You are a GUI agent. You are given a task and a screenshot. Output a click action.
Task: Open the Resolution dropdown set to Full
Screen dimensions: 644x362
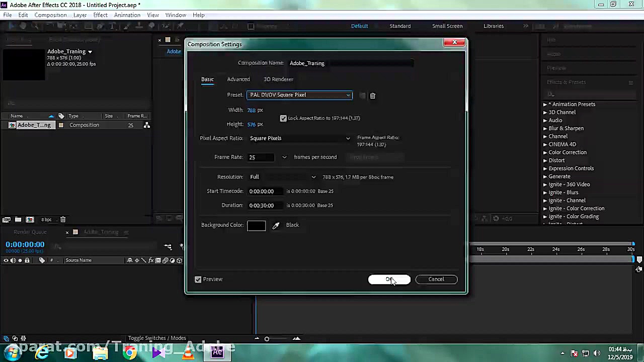click(x=283, y=177)
